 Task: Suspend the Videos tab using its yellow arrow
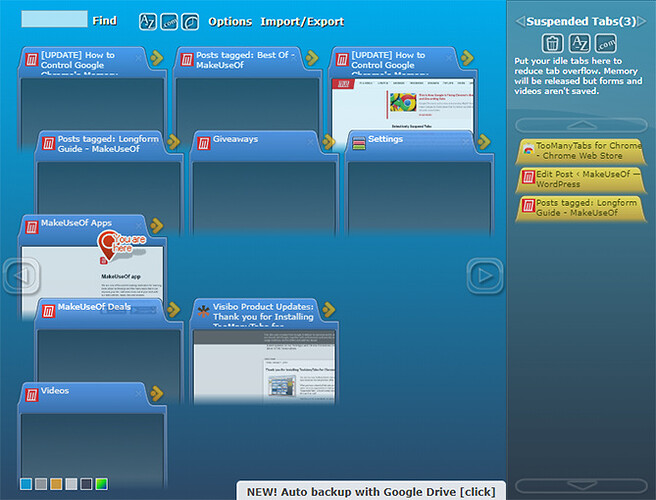tap(156, 393)
